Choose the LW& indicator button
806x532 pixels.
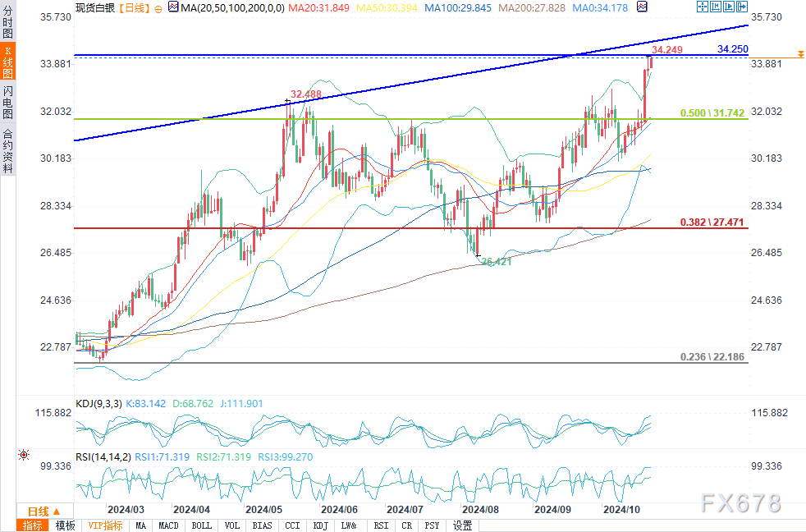click(349, 525)
